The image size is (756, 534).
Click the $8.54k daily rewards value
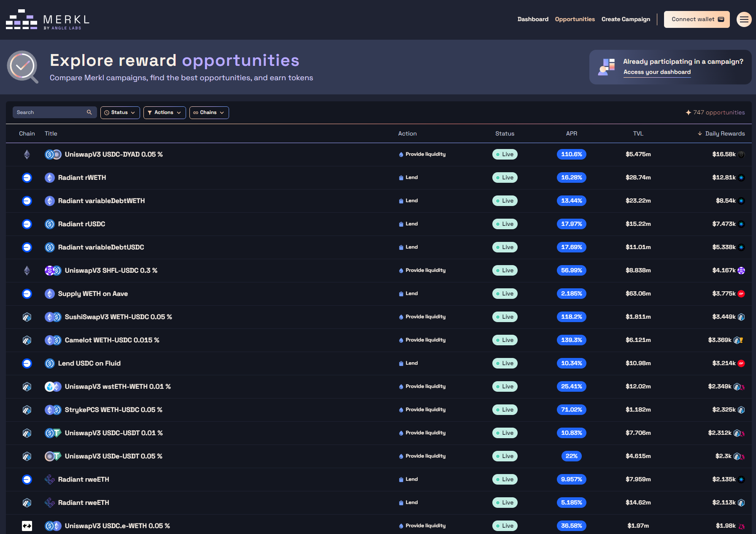click(x=726, y=201)
